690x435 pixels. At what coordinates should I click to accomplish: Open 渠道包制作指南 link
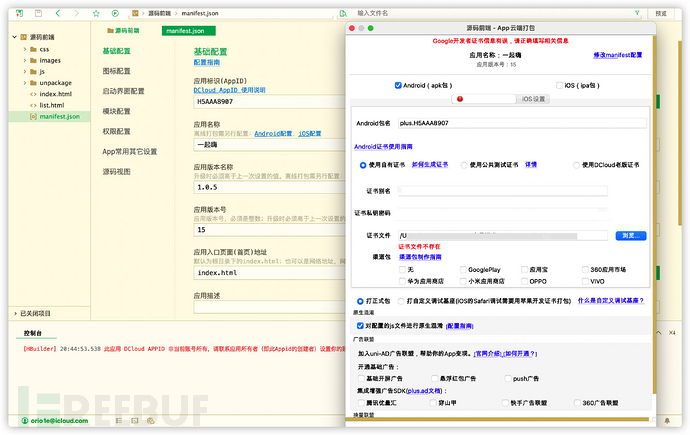pyautogui.click(x=420, y=257)
